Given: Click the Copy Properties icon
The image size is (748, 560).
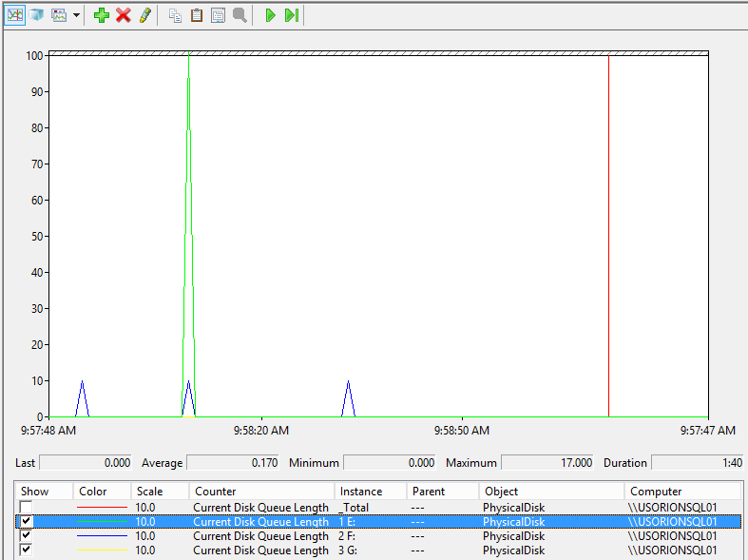Looking at the screenshot, I should coord(175,16).
